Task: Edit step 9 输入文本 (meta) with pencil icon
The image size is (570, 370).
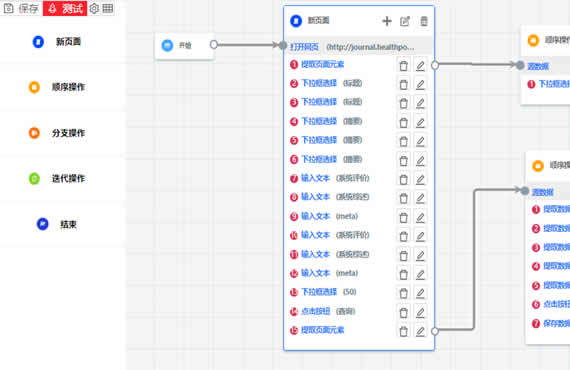Action: tap(420, 217)
